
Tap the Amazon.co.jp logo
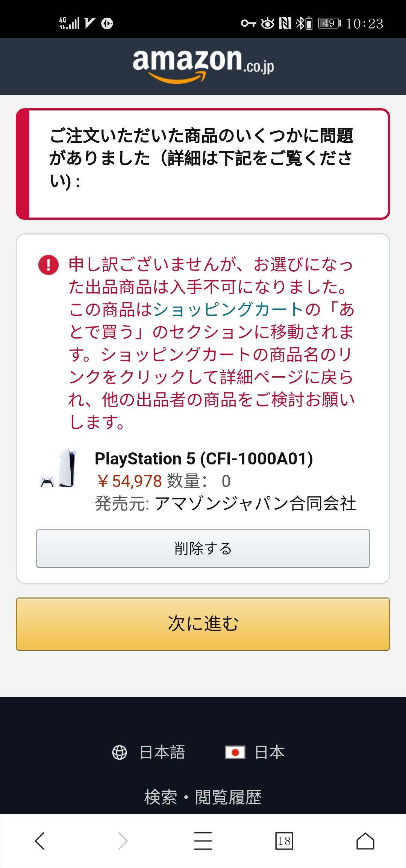coord(203,66)
